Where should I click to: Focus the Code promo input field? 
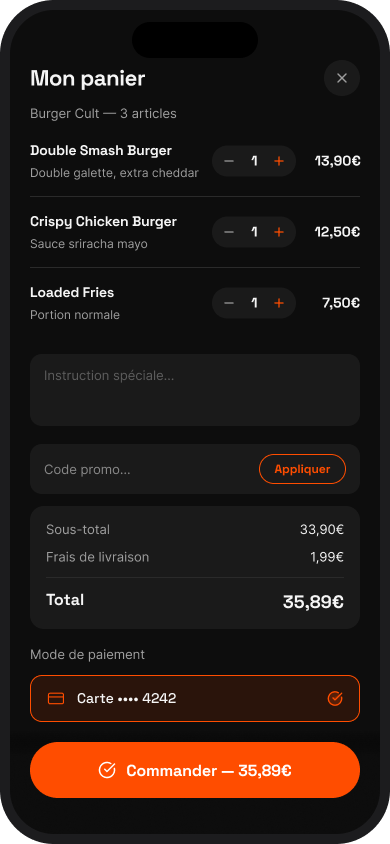pos(145,469)
